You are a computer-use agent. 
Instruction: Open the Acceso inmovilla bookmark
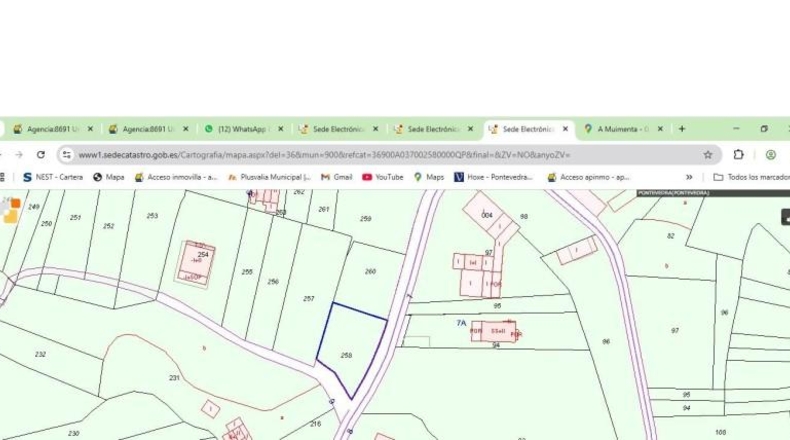point(176,177)
